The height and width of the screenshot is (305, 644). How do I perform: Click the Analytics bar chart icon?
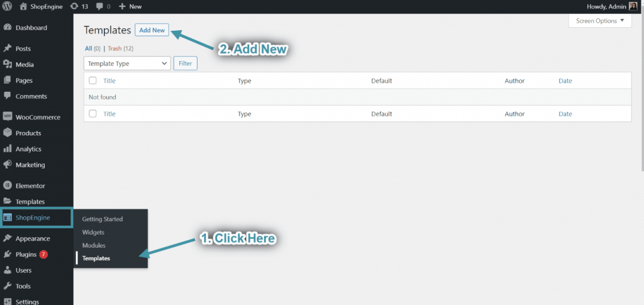click(8, 149)
